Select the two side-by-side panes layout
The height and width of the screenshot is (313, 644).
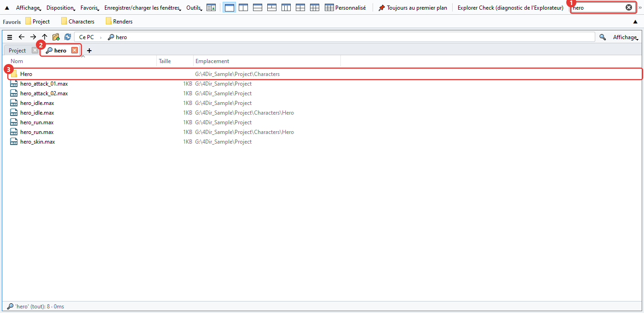pos(243,8)
